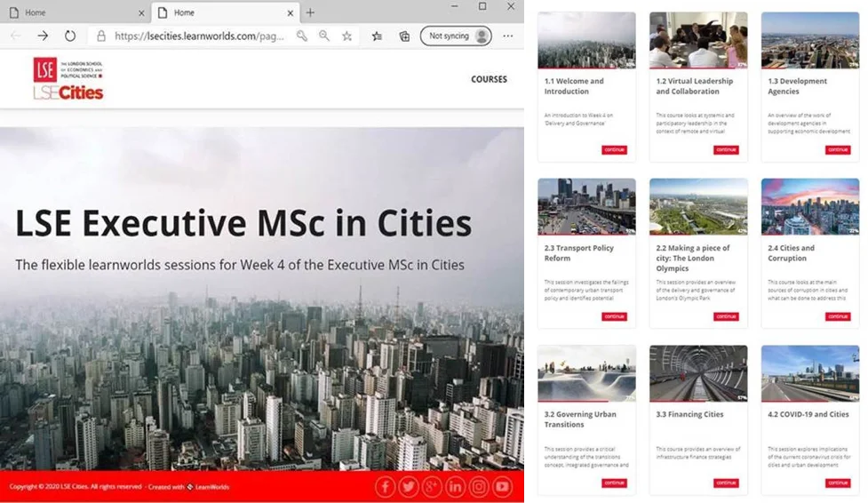The image size is (868, 503).
Task: Open the Twitter footer icon
Action: pyautogui.click(x=409, y=487)
